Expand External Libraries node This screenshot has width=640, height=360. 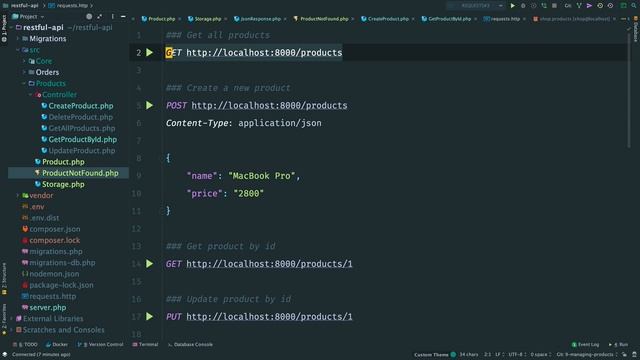coord(11,319)
